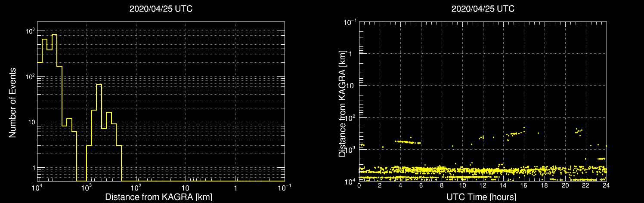Click hour 16 on the UTC time axis

[x=524, y=186]
